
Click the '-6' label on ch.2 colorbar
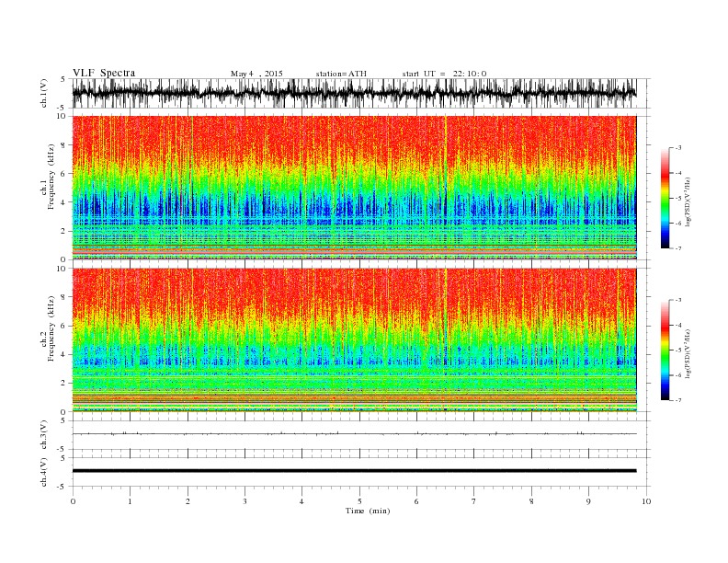pyautogui.click(x=677, y=375)
